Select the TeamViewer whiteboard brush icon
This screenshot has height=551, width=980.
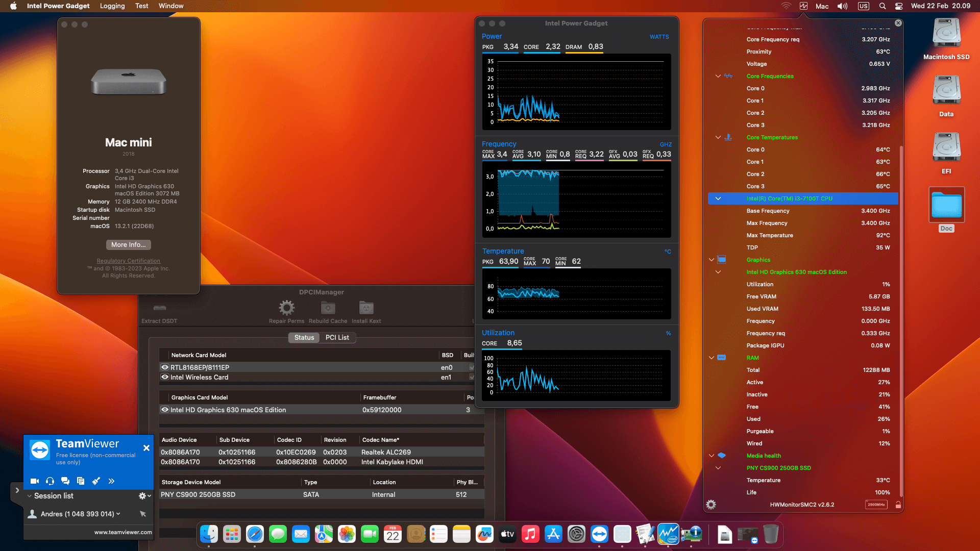click(96, 481)
